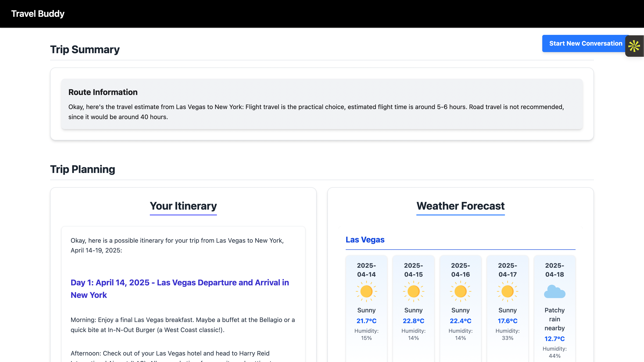Image resolution: width=644 pixels, height=362 pixels.
Task: Select the 22.8°C temperature reading
Action: tap(413, 321)
